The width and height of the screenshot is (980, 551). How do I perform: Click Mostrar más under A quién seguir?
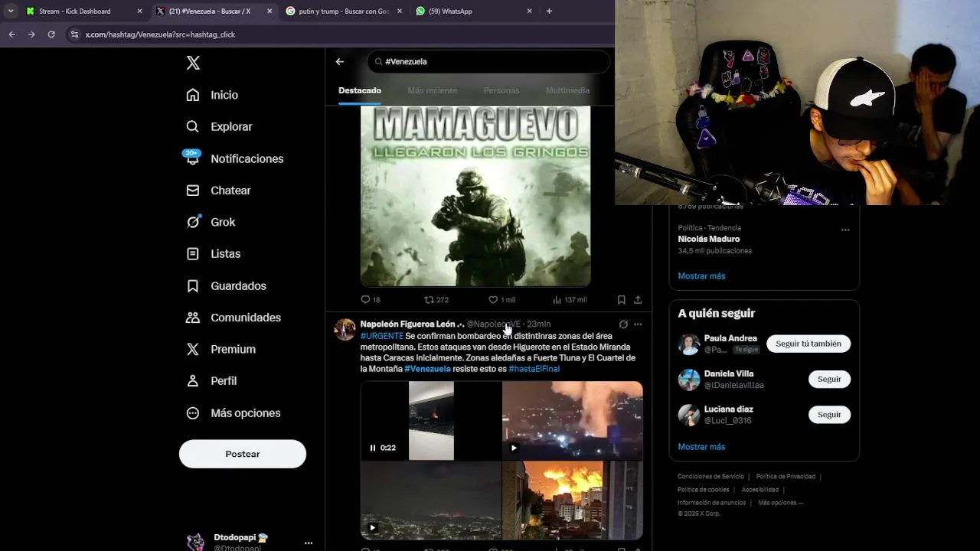click(x=701, y=447)
